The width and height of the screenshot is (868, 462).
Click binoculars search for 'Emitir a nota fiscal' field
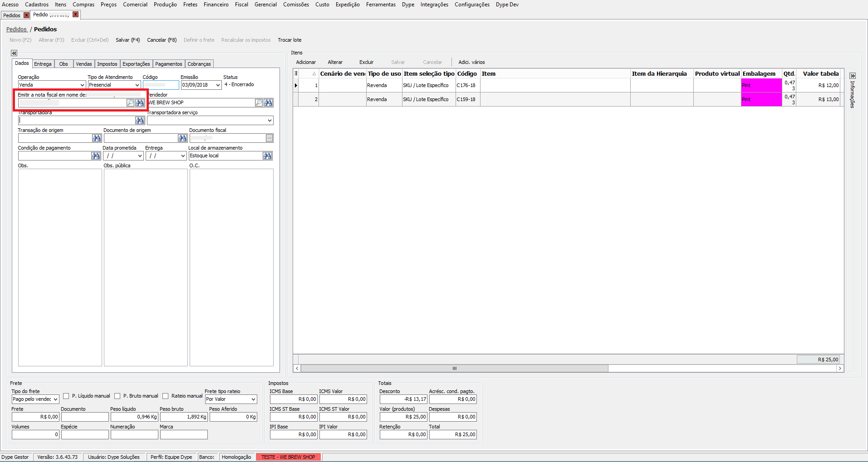tap(140, 103)
